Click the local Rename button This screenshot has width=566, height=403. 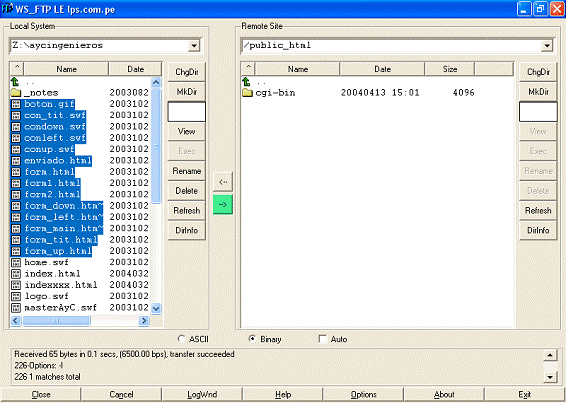[187, 171]
